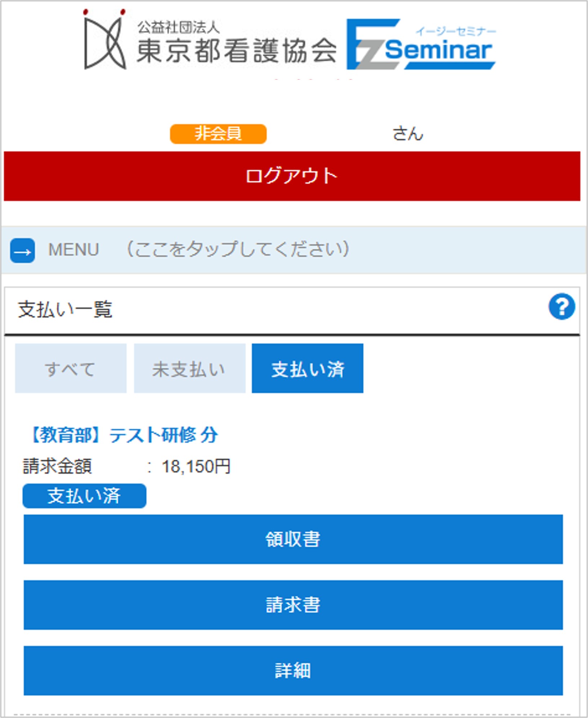The image size is (588, 718).
Task: Click the orange 非会員 badge
Action: click(x=218, y=134)
